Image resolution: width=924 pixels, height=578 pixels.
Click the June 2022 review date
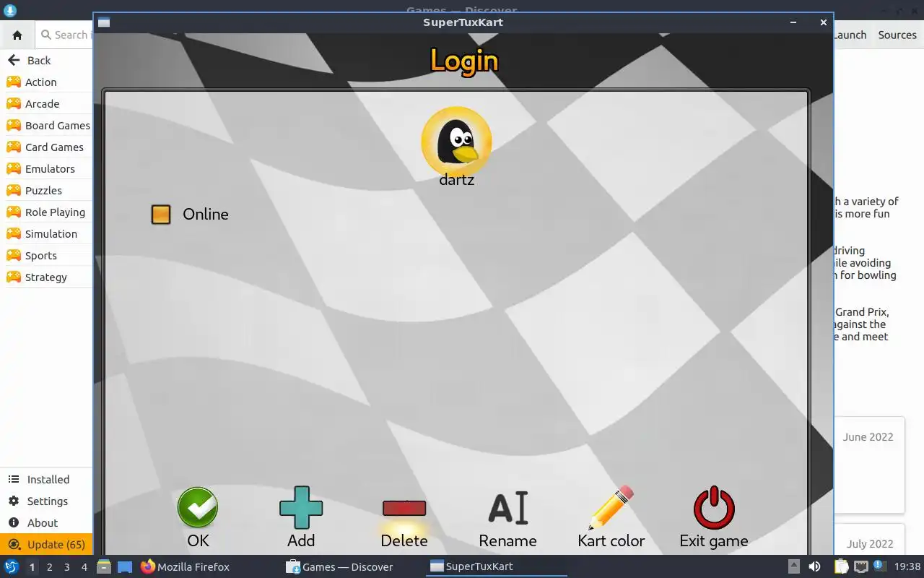point(868,437)
